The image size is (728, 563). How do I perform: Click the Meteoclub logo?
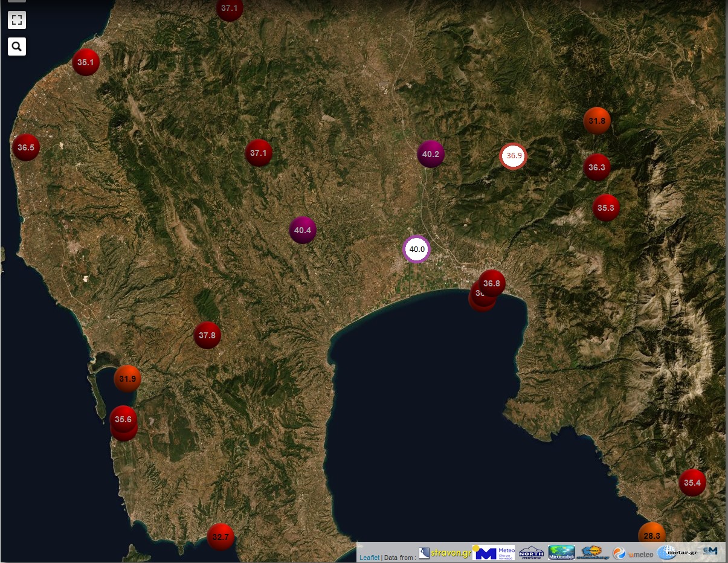click(x=561, y=553)
